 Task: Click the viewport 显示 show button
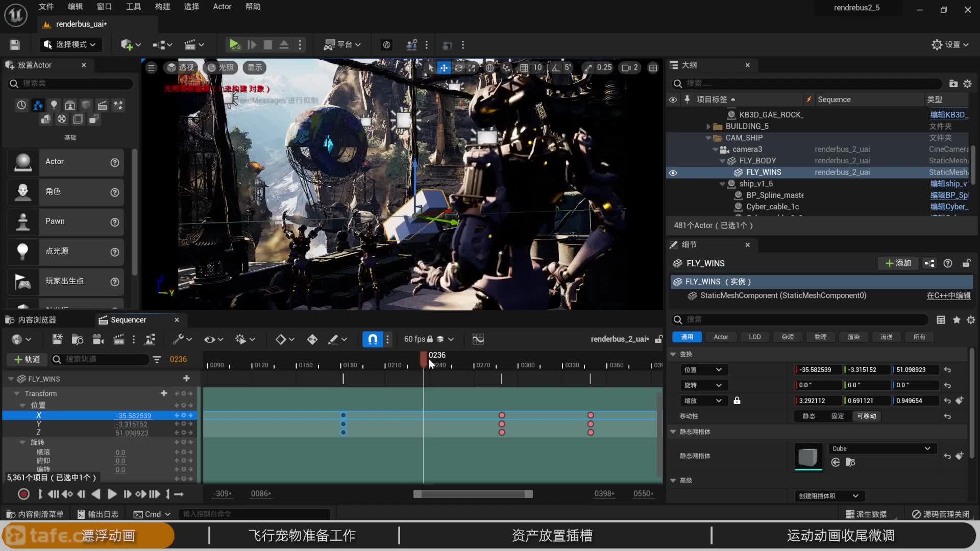(255, 67)
